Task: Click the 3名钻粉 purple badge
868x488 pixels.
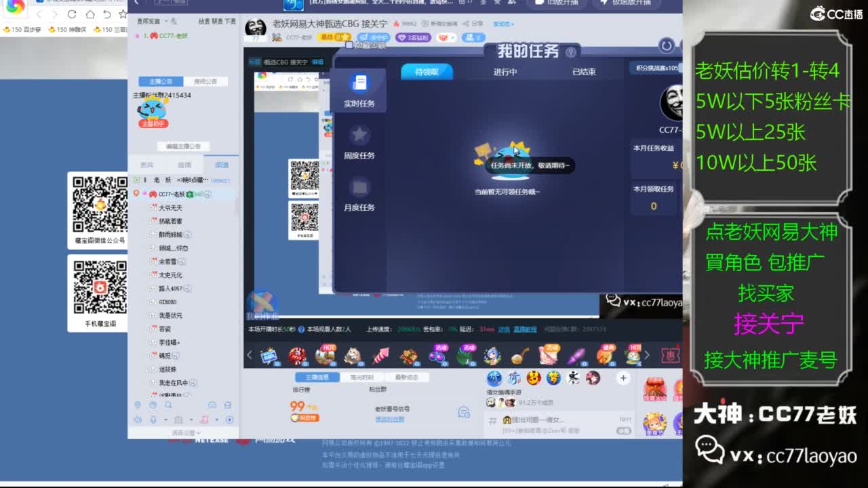Action: tap(414, 38)
